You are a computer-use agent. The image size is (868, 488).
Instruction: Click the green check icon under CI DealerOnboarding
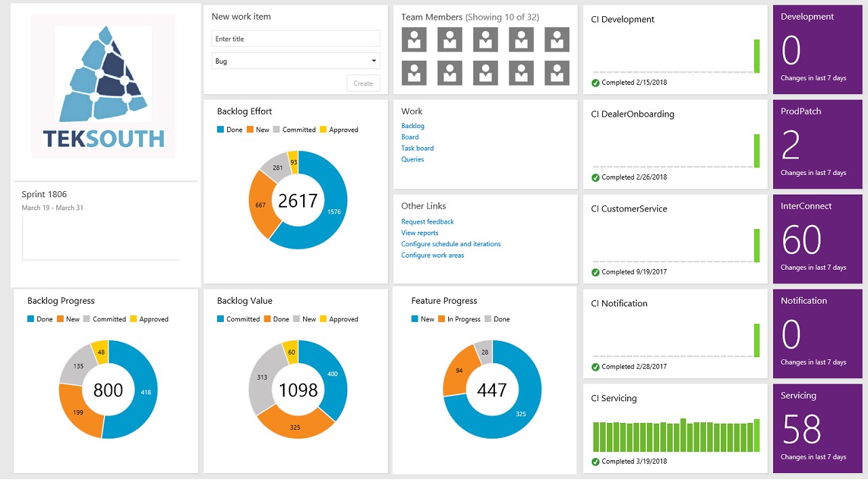click(x=595, y=178)
